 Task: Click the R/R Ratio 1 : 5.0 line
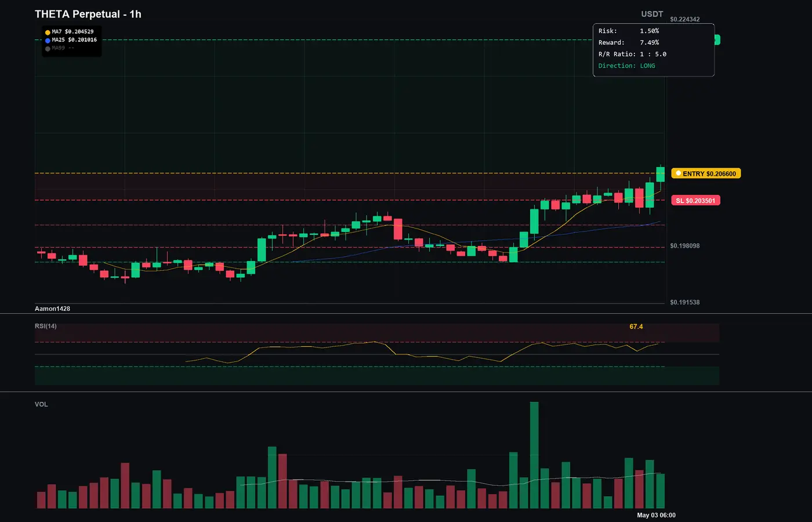point(632,54)
